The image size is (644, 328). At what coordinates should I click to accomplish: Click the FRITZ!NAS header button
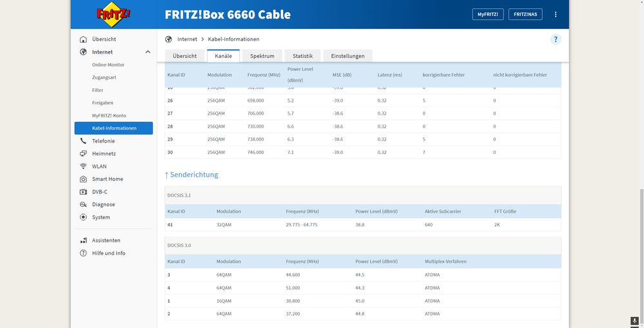[x=525, y=14]
